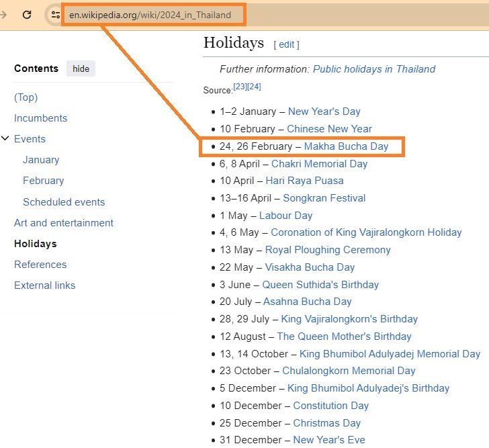Select January under Events in contents
Viewport: 489px width, 448px height.
(x=41, y=160)
